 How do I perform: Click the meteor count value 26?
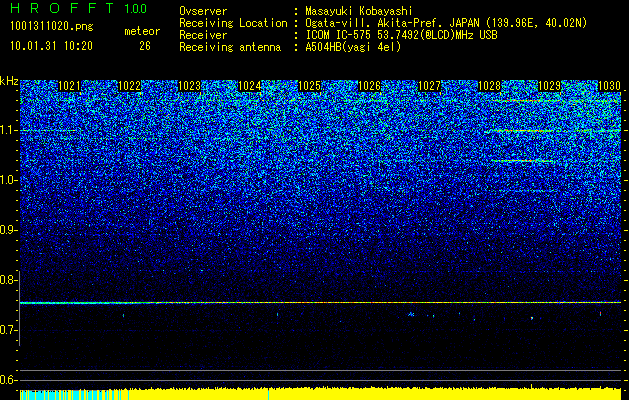pos(145,46)
